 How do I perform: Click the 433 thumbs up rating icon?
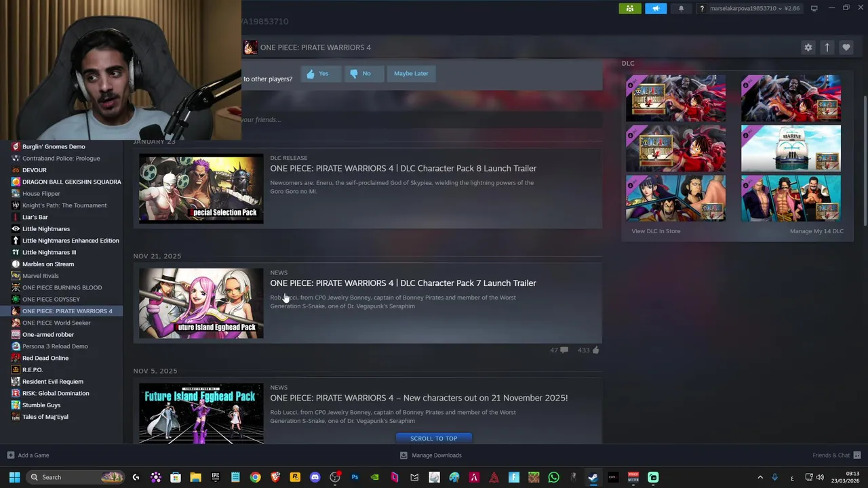pyautogui.click(x=595, y=350)
